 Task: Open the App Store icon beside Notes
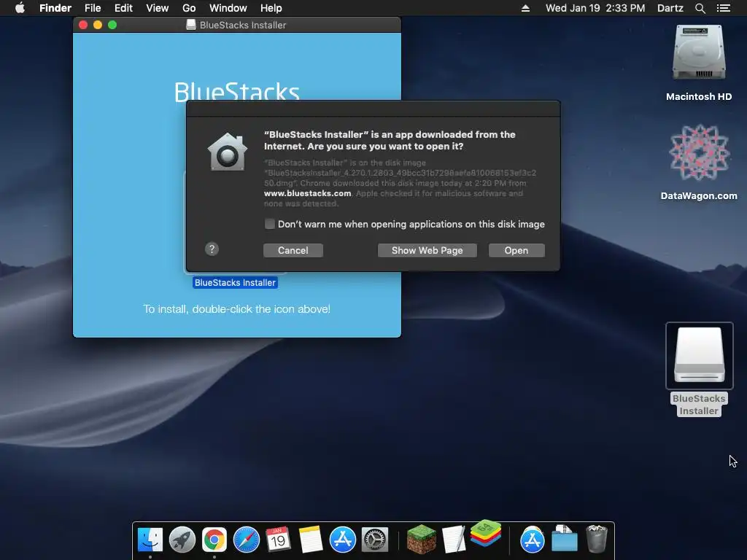click(x=343, y=540)
